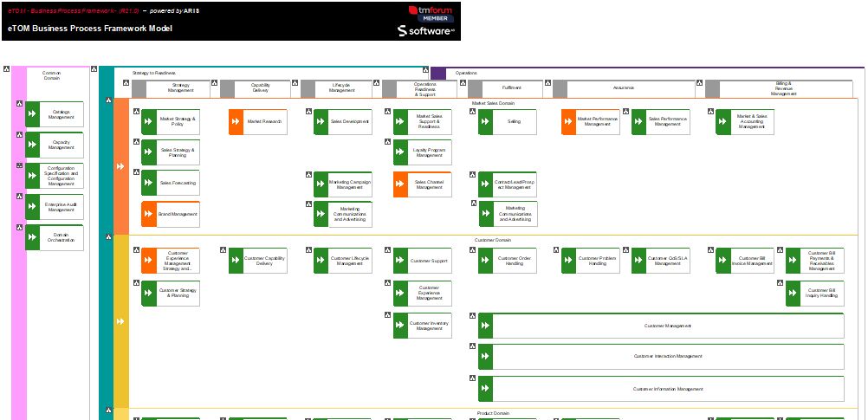Click the tmforum member logo
868x420 pixels.
[x=430, y=13]
